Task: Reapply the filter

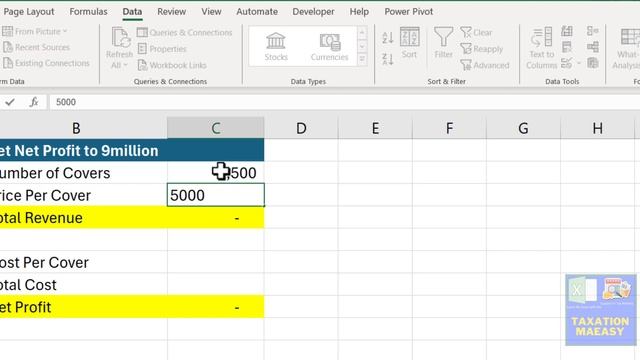Action: [482, 49]
